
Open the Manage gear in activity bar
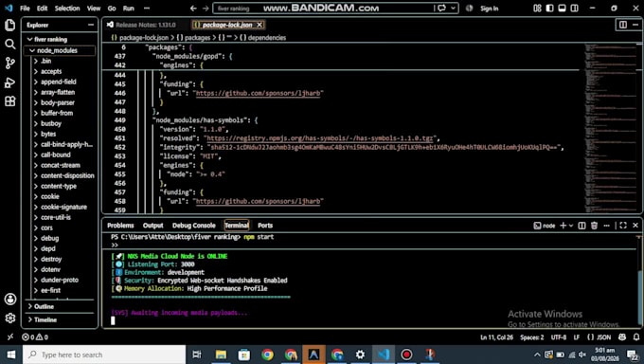click(10, 318)
